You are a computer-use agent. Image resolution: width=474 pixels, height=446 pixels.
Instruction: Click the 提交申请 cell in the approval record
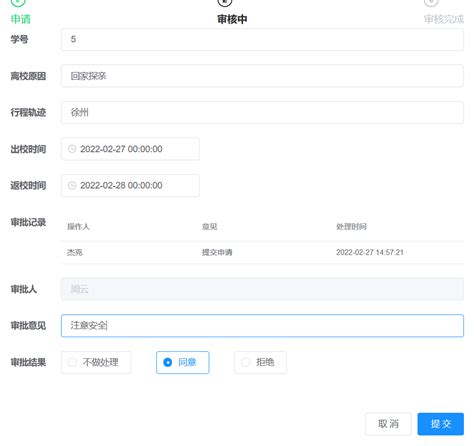(217, 252)
